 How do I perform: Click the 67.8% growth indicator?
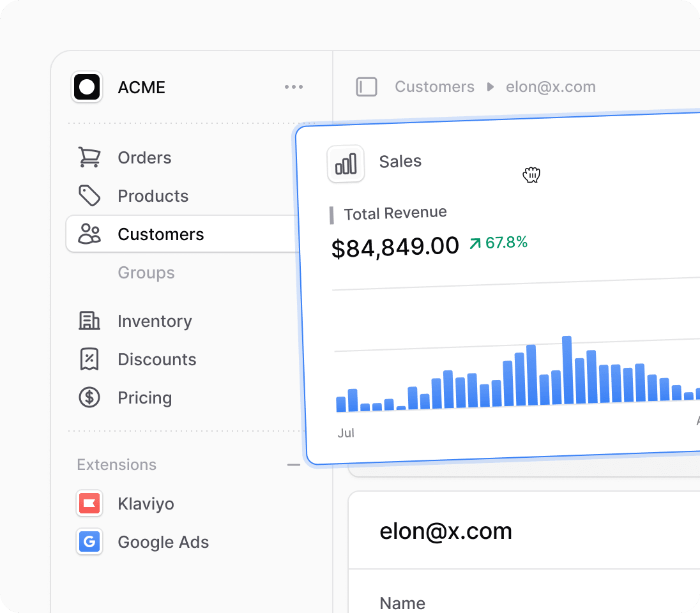499,243
